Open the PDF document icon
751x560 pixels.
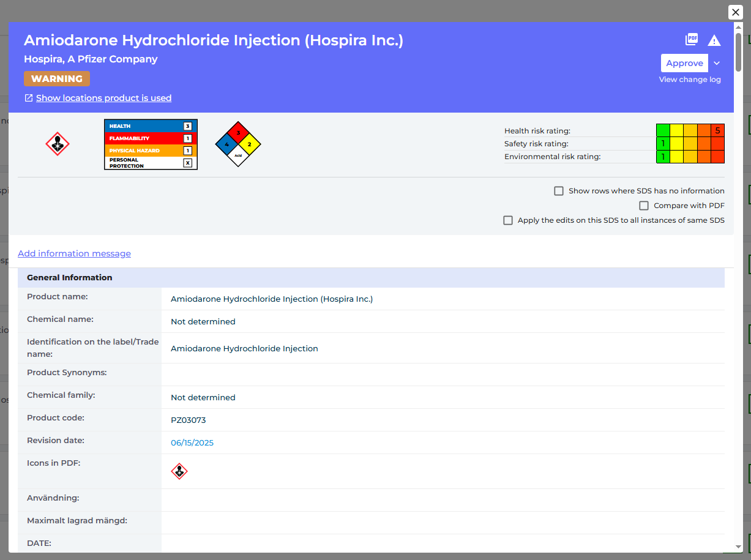[x=692, y=40]
